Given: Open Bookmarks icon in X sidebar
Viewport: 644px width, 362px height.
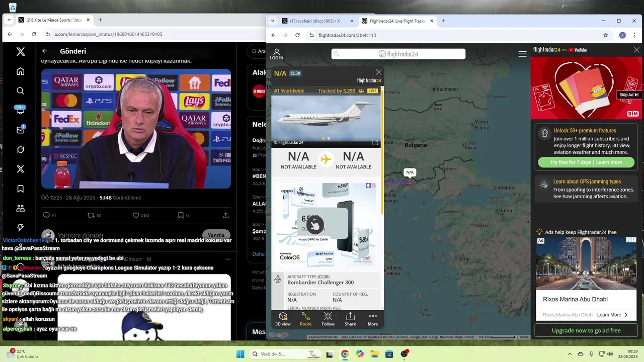Looking at the screenshot, I should 21,189.
